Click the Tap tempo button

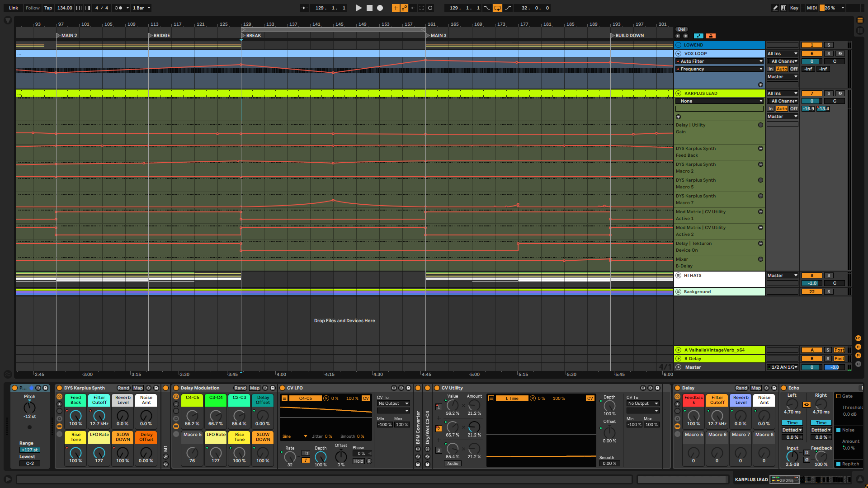point(48,8)
